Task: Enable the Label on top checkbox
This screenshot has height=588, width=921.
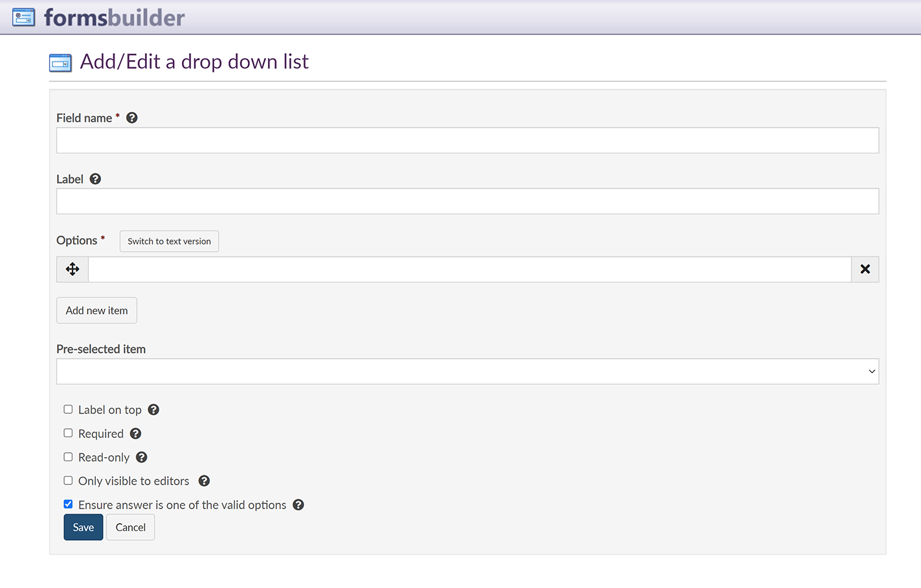Action: coord(68,409)
